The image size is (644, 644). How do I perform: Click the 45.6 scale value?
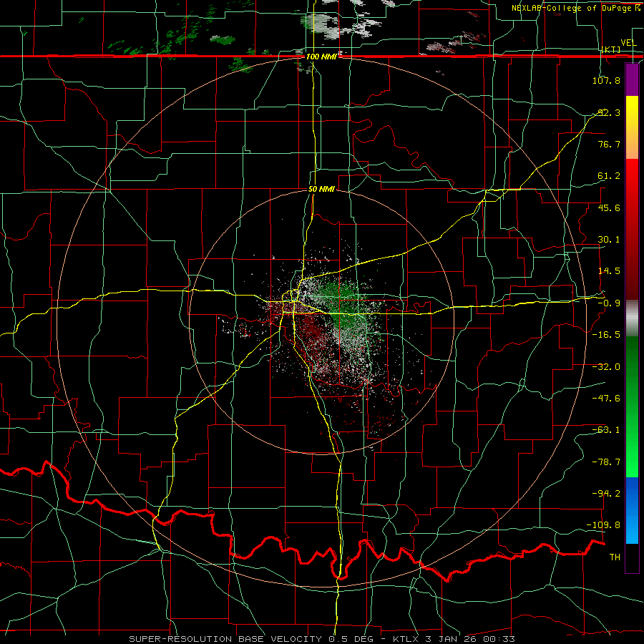tap(609, 208)
